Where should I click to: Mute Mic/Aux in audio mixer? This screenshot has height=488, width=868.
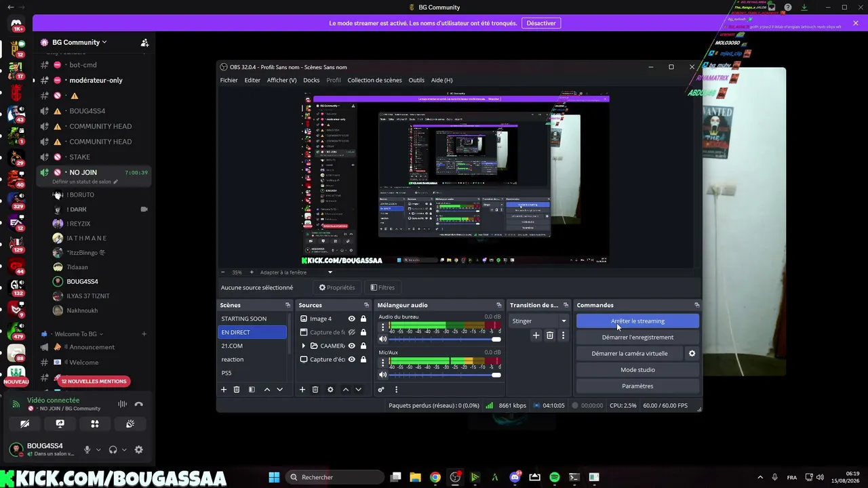[x=383, y=375]
